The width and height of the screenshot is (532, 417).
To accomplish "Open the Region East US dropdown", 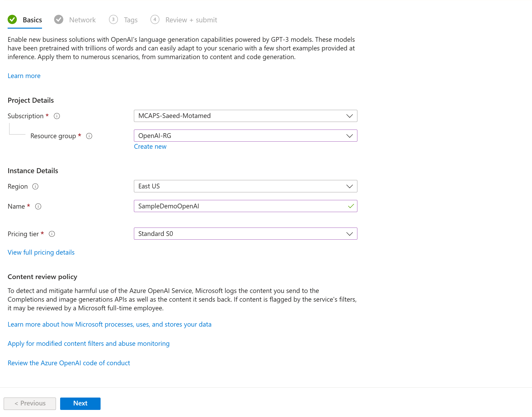I will click(245, 186).
